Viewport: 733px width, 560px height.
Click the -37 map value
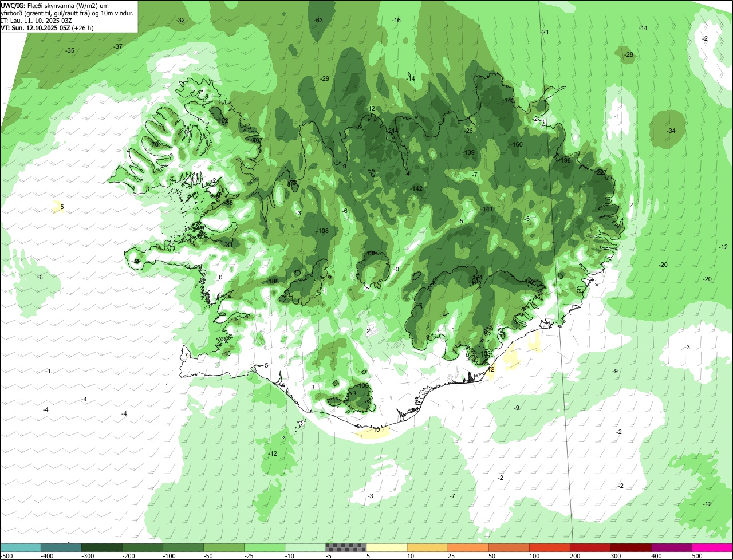[x=118, y=46]
